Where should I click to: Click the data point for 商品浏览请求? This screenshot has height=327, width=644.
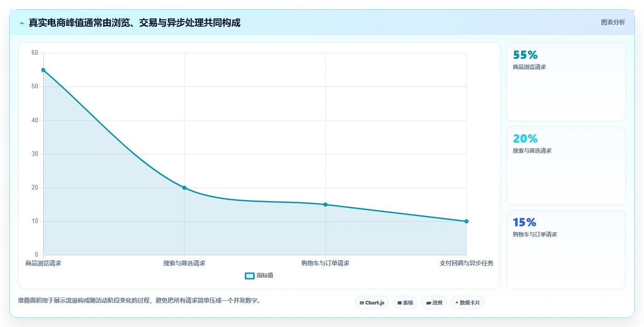tap(43, 70)
